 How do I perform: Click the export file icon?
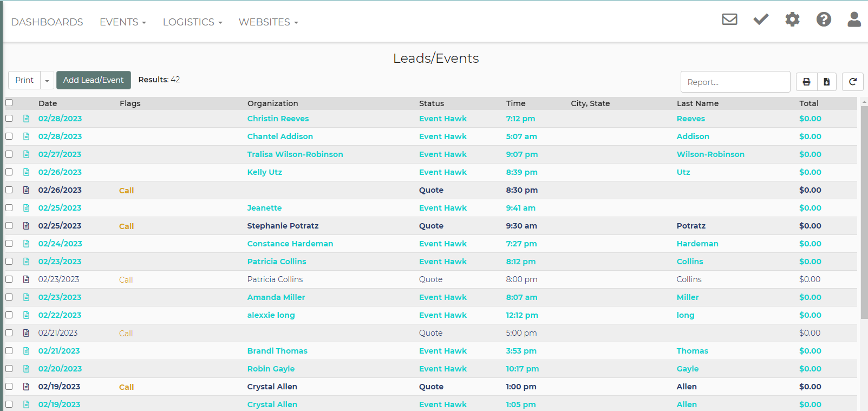(827, 82)
